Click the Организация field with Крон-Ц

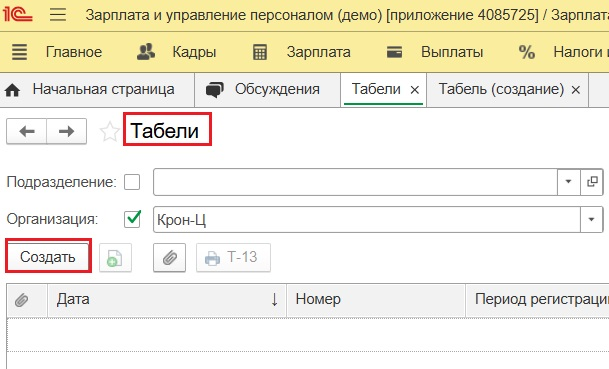point(367,219)
